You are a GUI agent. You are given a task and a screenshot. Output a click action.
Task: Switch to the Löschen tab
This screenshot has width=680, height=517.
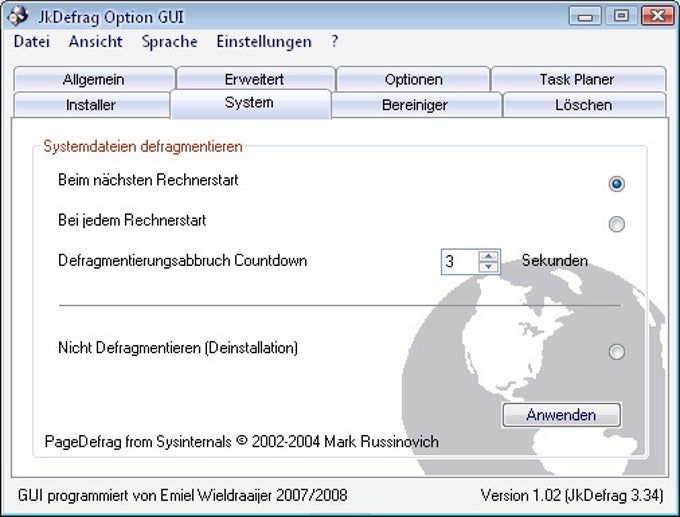click(x=584, y=105)
